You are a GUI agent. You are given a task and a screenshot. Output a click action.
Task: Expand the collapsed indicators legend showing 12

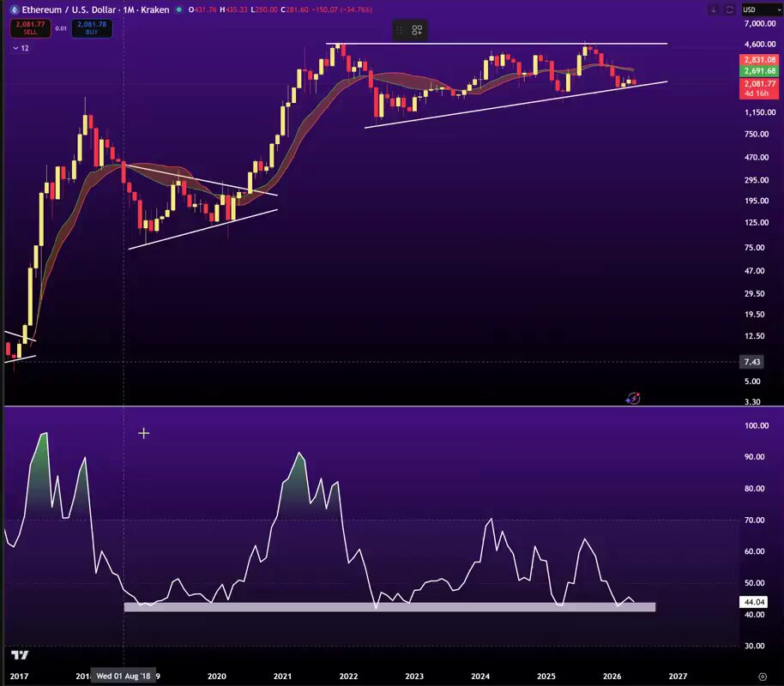[x=21, y=48]
